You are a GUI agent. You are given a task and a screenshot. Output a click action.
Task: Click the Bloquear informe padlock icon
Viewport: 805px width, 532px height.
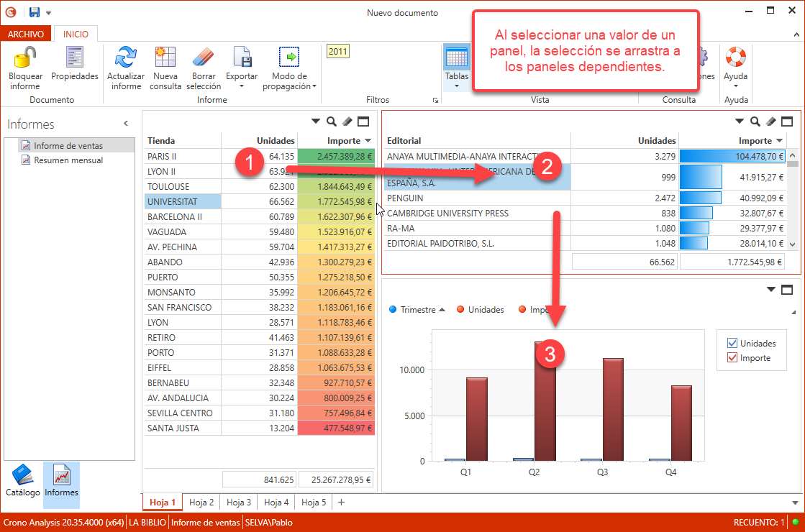[x=25, y=57]
